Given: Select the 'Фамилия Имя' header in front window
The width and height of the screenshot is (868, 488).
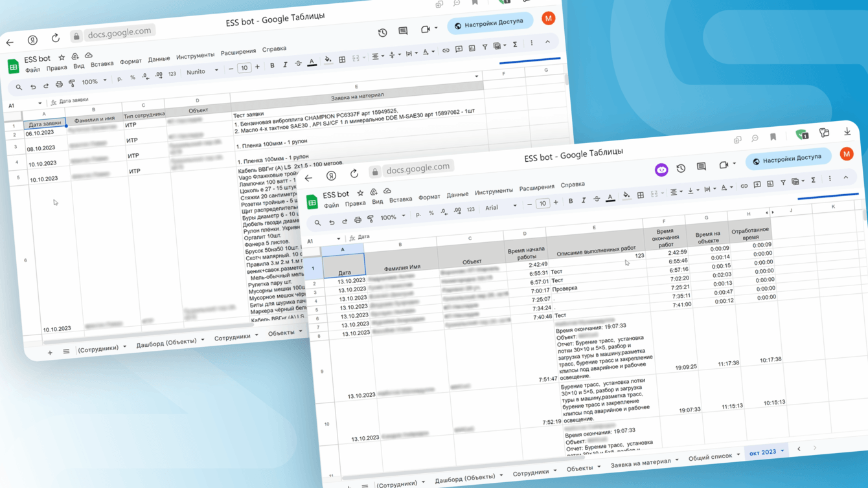Looking at the screenshot, I should tap(402, 267).
